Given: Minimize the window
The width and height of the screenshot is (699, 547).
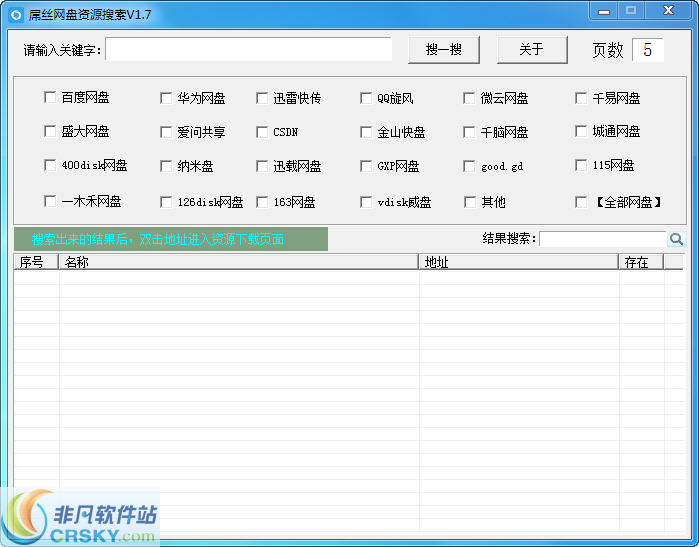Looking at the screenshot, I should coord(604,11).
